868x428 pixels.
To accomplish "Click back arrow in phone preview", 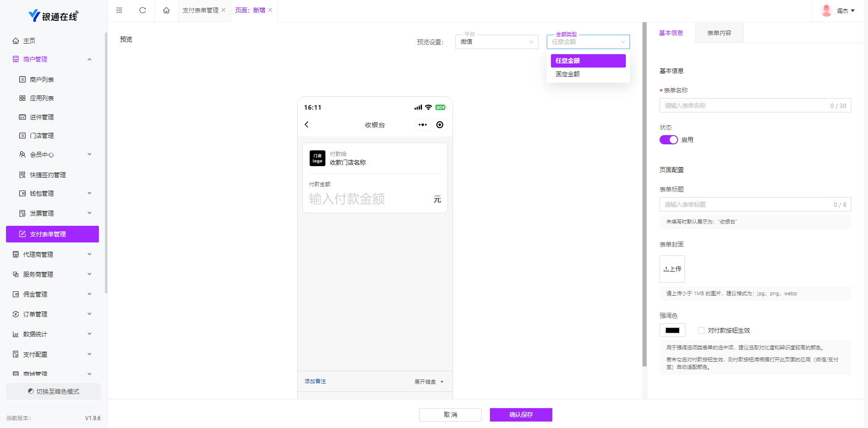I will 306,124.
